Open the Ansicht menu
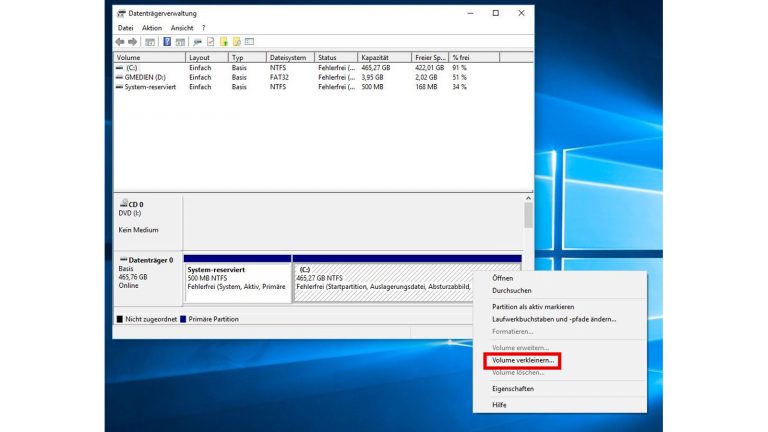Screen dimensions: 768x432 181,28
